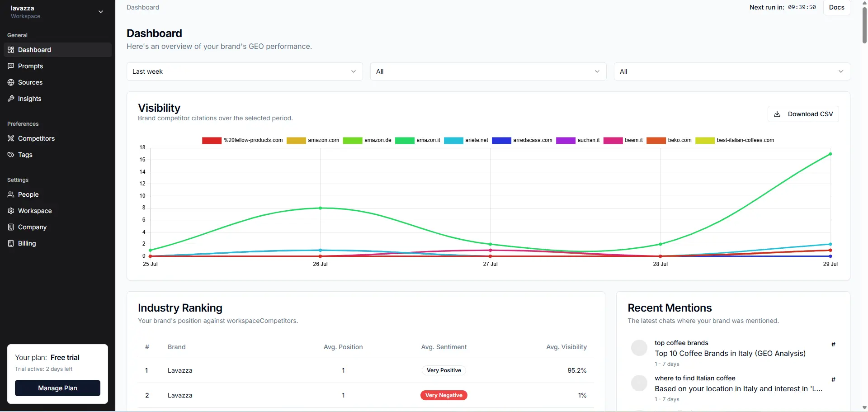This screenshot has height=412, width=868.
Task: Toggle best-italian-coffees.com legend series
Action: [735, 140]
